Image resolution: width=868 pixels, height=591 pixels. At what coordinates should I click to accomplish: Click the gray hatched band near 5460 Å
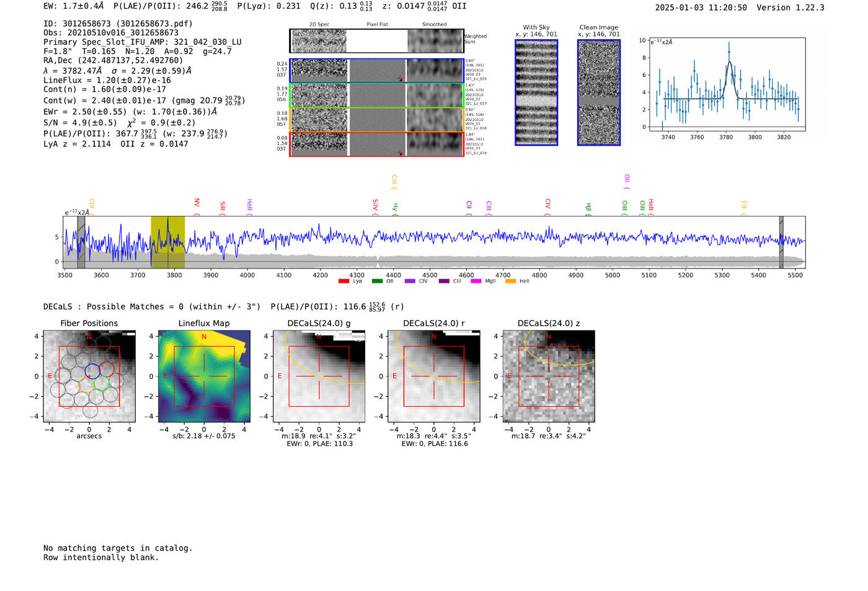[x=781, y=242]
